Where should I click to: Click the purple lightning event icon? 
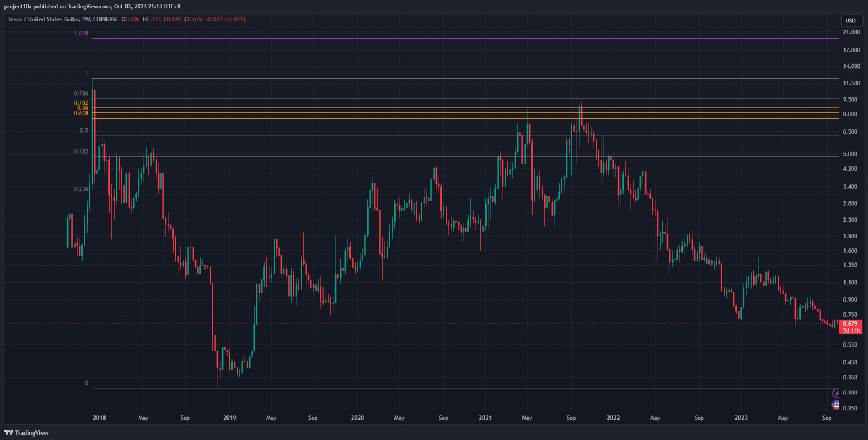[x=836, y=393]
